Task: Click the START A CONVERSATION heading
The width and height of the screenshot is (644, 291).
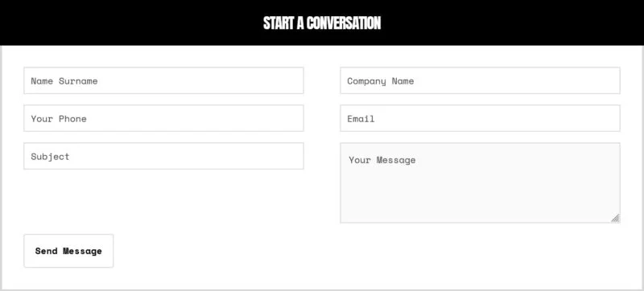Action: (322, 23)
